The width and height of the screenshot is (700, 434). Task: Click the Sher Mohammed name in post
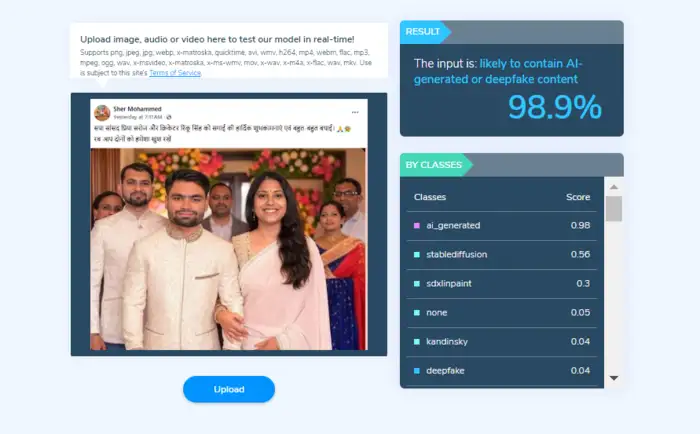[x=137, y=108]
